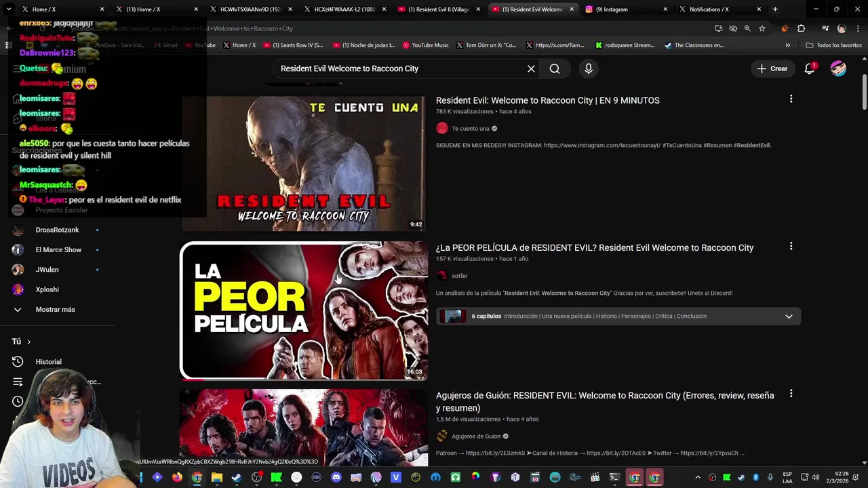Open browser extensions puzzle icon
The height and width of the screenshot is (488, 868).
pyautogui.click(x=802, y=28)
